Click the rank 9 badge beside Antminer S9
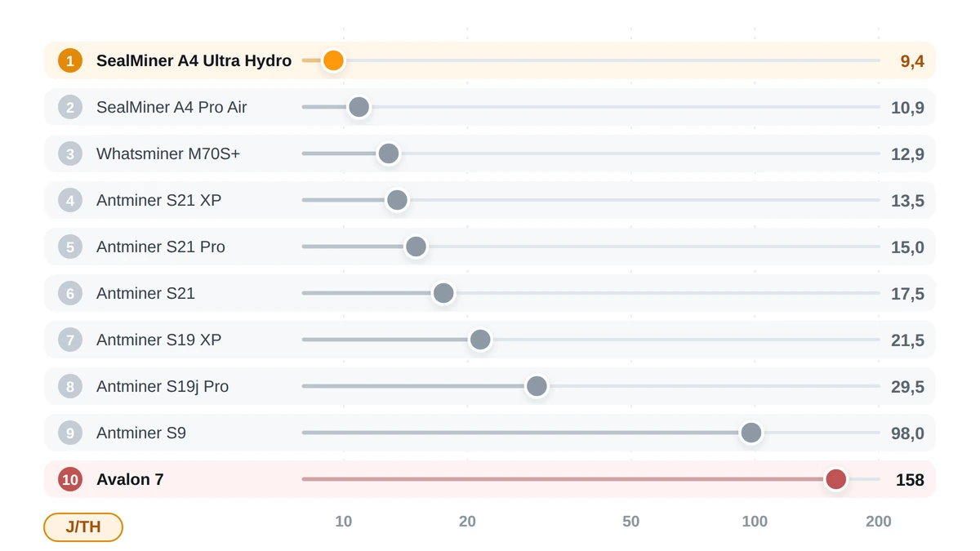 (x=70, y=433)
